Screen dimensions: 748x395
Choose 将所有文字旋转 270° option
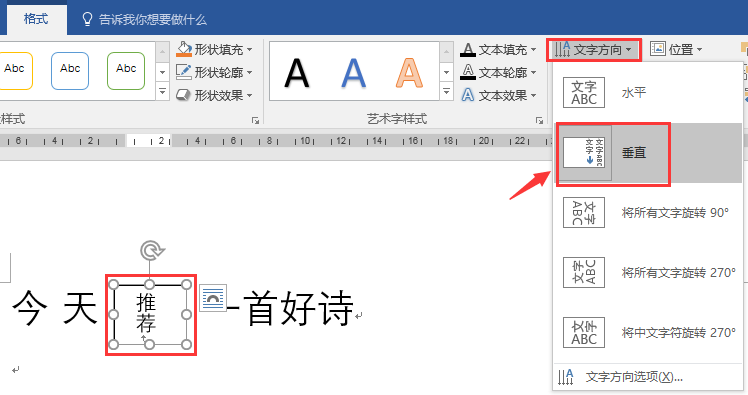click(648, 272)
